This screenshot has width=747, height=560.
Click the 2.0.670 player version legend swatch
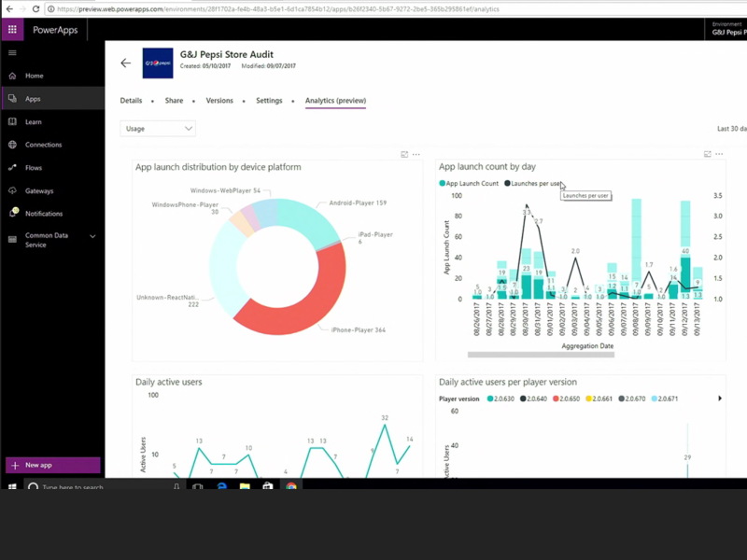621,399
